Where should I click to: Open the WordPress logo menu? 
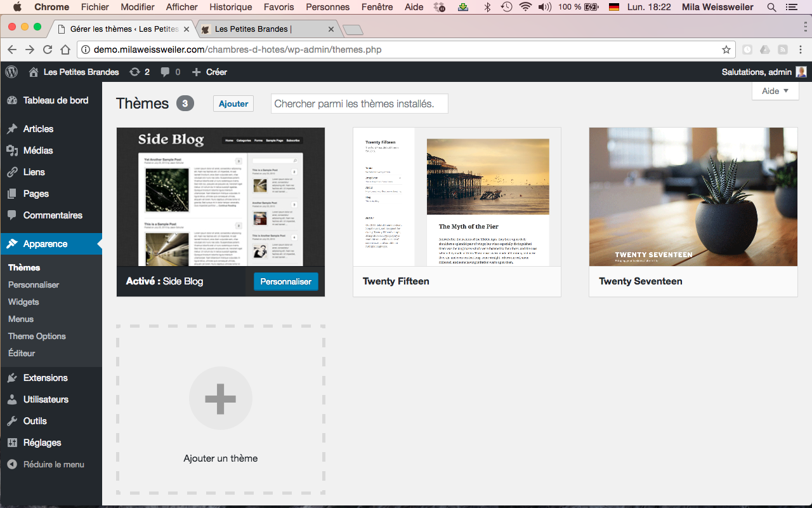pyautogui.click(x=11, y=72)
